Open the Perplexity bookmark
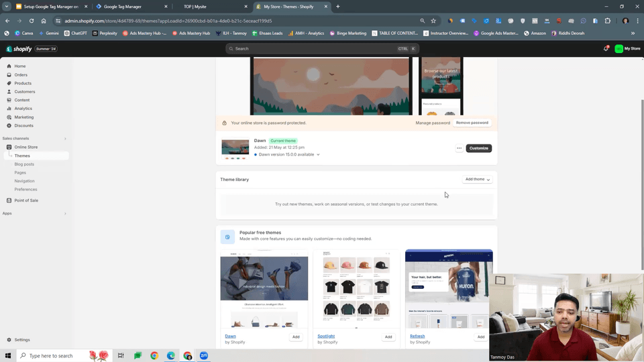This screenshot has height=362, width=644. click(x=105, y=34)
